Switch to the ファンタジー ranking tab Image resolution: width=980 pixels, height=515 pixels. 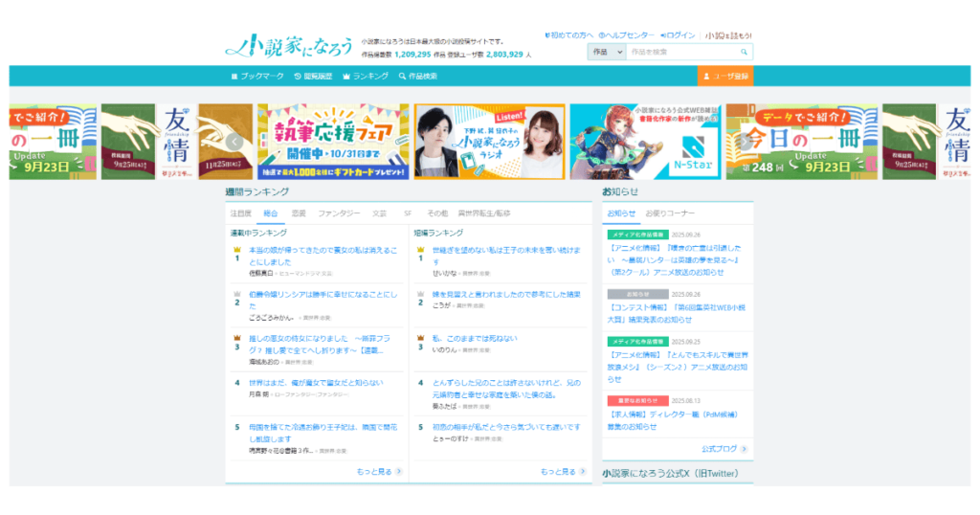click(x=339, y=213)
